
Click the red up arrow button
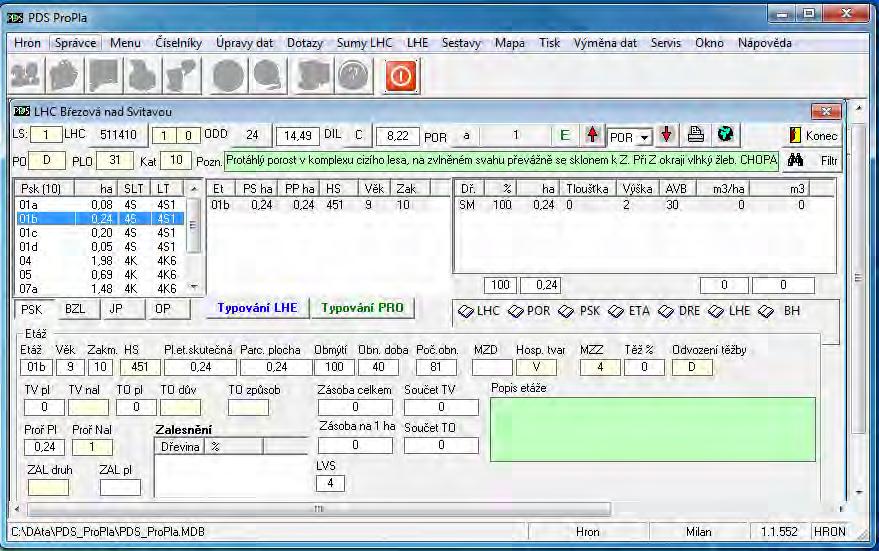click(x=592, y=135)
